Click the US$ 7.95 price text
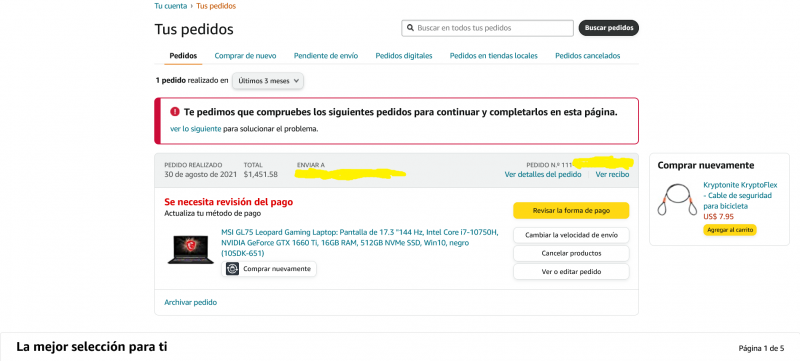 point(718,217)
